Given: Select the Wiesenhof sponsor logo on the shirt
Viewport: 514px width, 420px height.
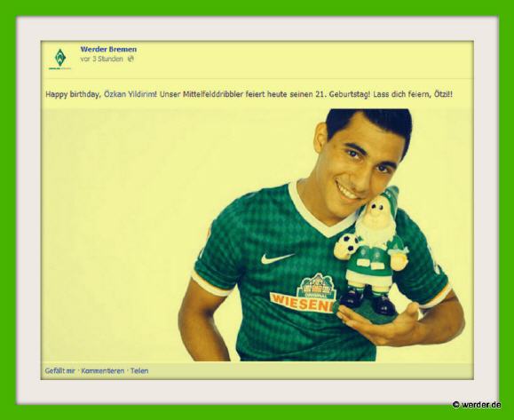Looking at the screenshot, I should coord(304,294).
